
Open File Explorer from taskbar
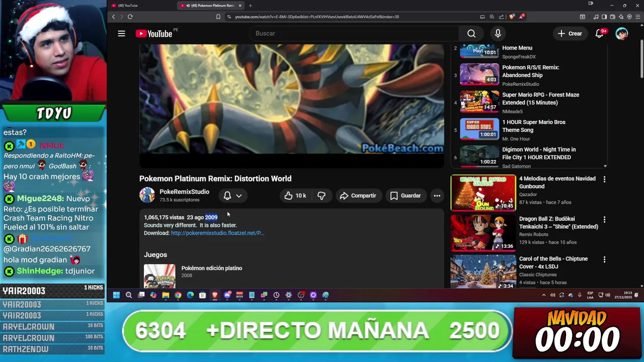tap(166, 295)
